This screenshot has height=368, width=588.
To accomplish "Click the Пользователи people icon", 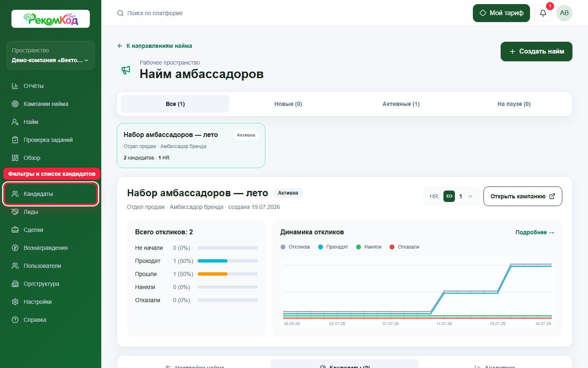I will click(x=15, y=266).
